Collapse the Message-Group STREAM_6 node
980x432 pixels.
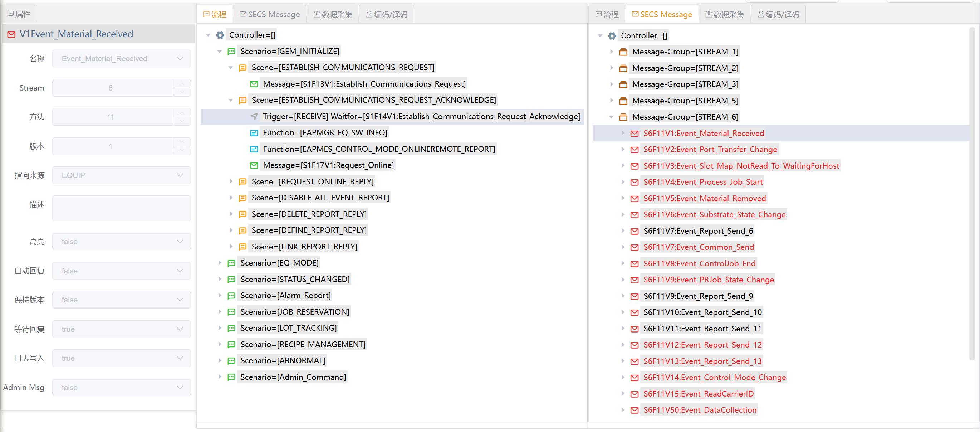click(611, 117)
